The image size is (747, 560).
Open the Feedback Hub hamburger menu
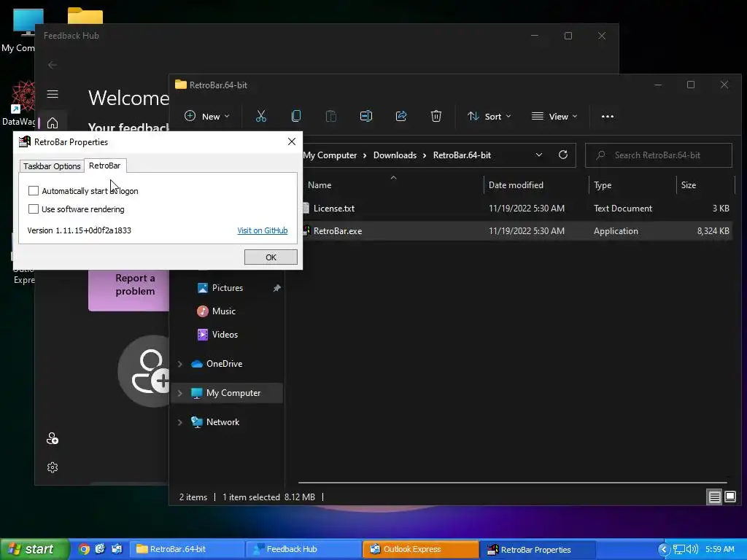[53, 94]
